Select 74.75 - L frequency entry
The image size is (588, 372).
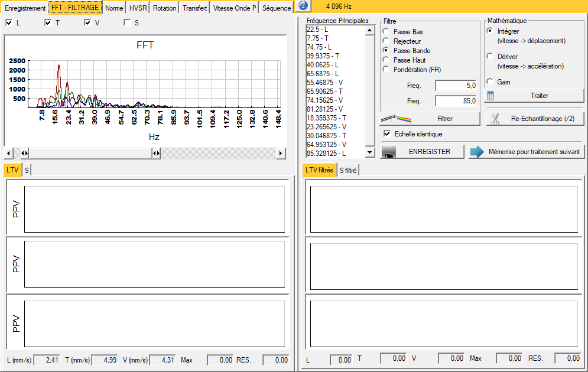(319, 47)
